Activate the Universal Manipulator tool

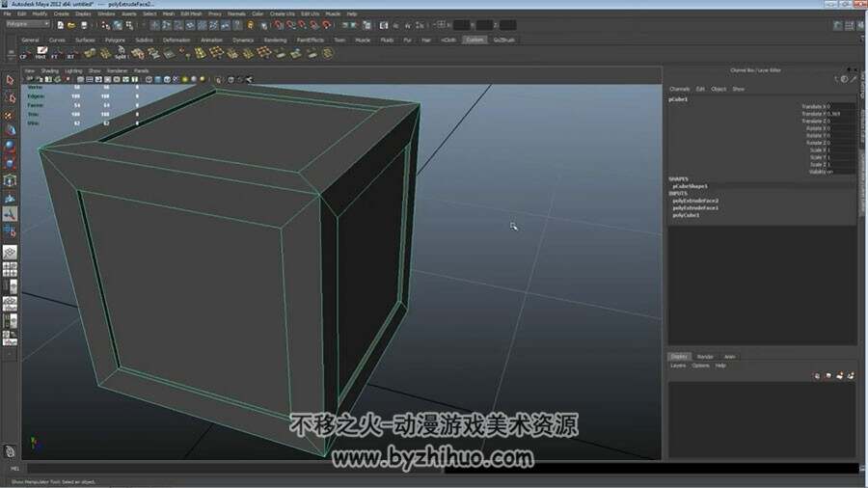coord(10,180)
